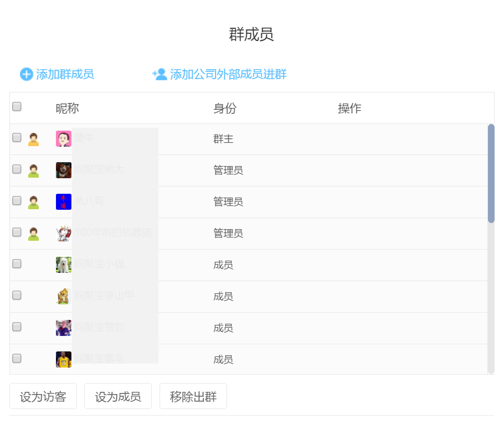Click the white dog avatar

click(x=64, y=265)
